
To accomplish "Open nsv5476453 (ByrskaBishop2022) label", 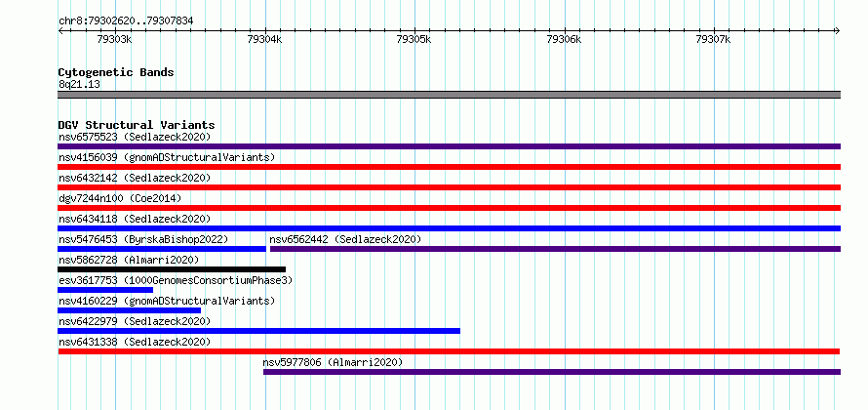I will (x=143, y=239).
